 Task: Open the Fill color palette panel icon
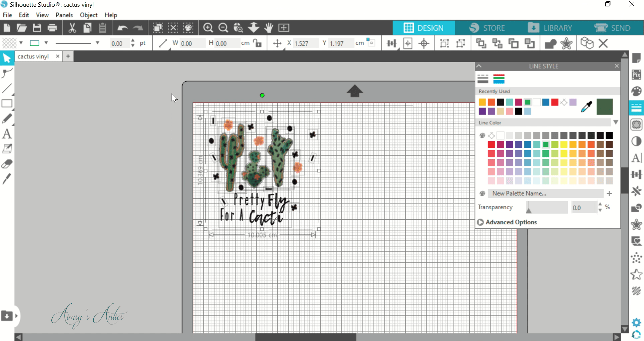tap(636, 91)
